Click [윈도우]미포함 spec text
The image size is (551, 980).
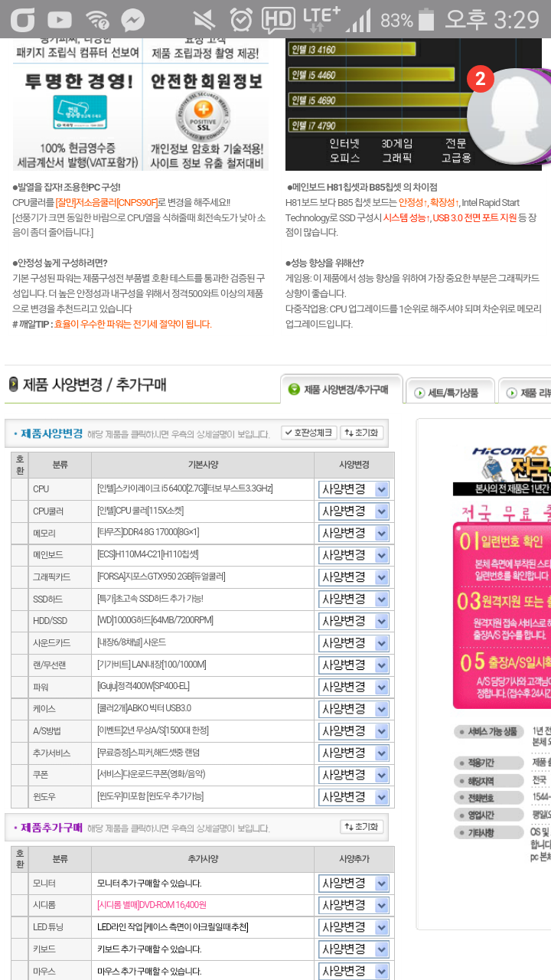[x=150, y=797]
